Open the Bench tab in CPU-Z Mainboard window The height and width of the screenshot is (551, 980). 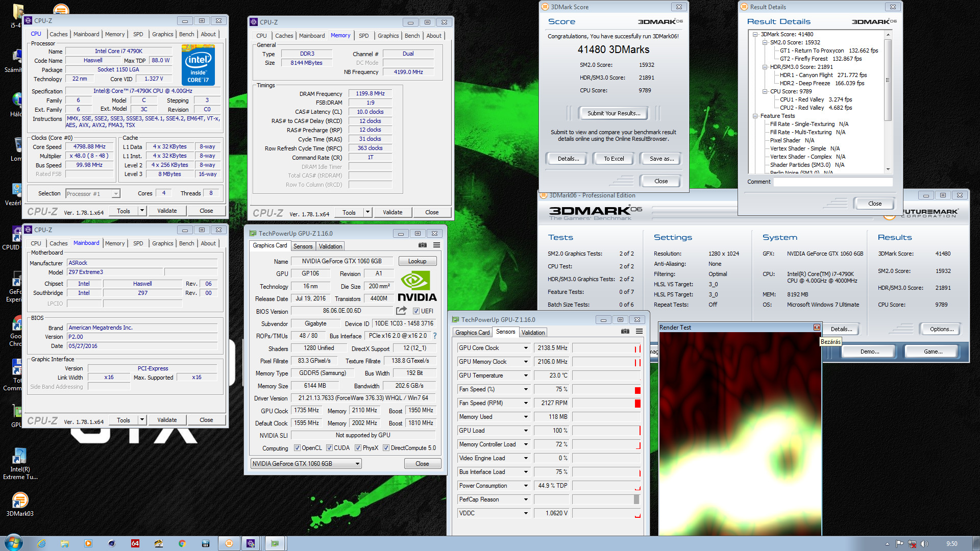[186, 243]
